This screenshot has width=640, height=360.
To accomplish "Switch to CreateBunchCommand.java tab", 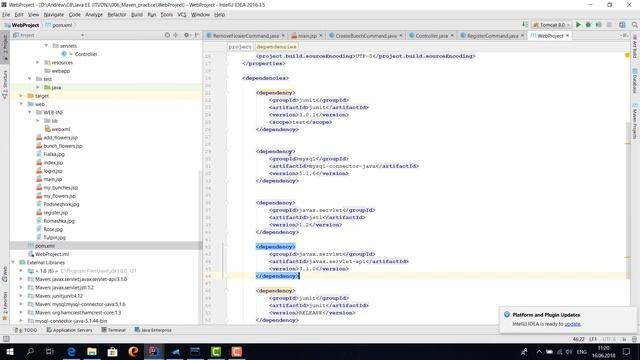I will (366, 36).
